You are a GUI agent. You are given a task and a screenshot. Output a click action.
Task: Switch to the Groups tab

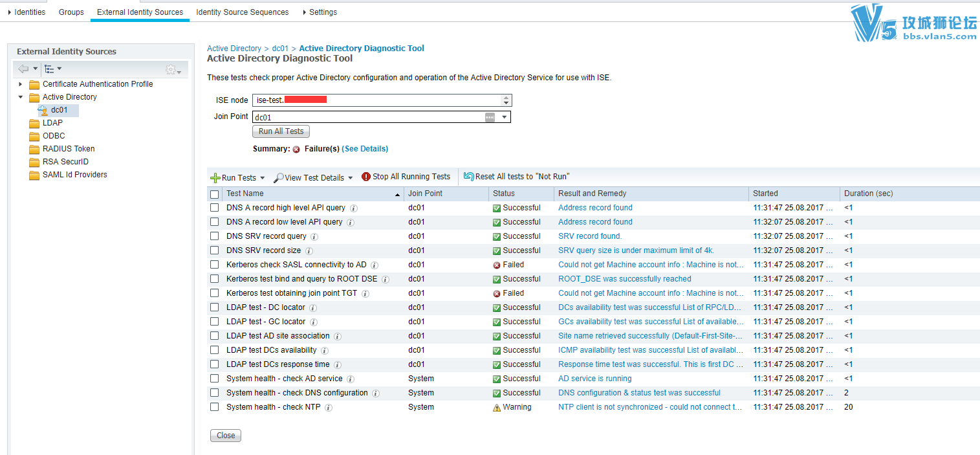coord(71,12)
